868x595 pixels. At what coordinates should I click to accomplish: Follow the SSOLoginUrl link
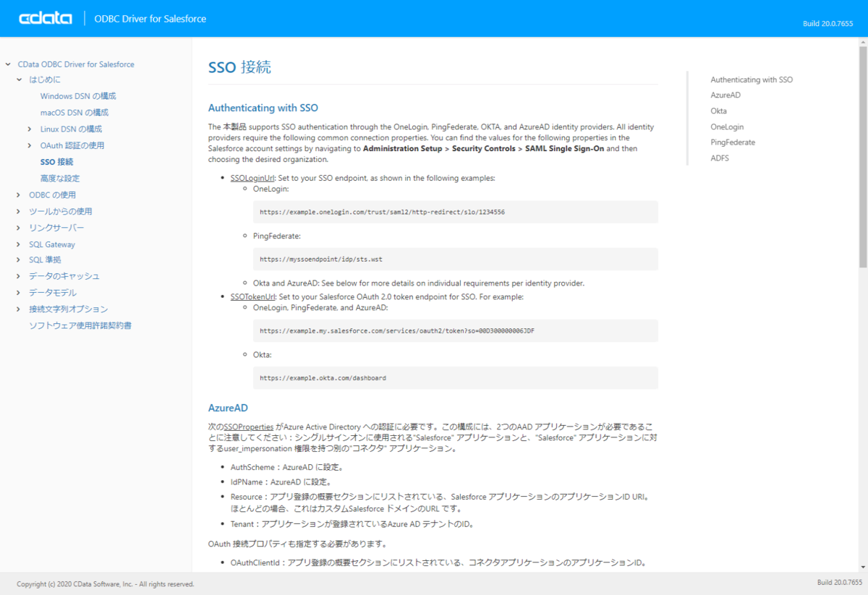click(252, 178)
